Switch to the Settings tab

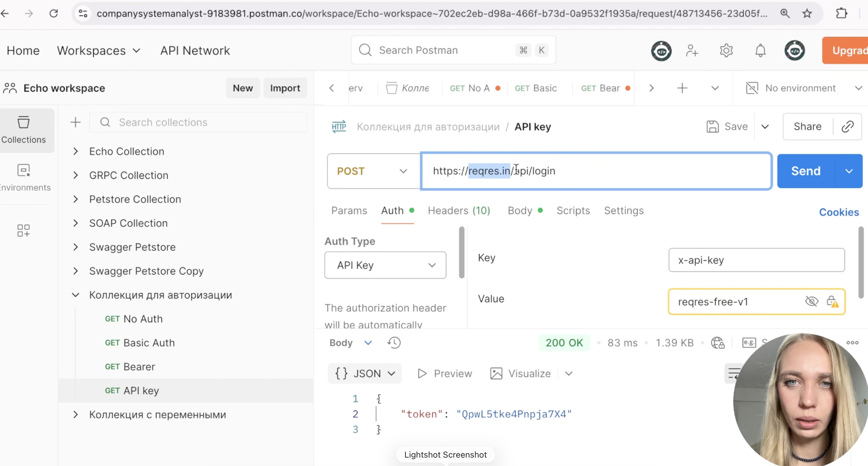click(x=624, y=211)
